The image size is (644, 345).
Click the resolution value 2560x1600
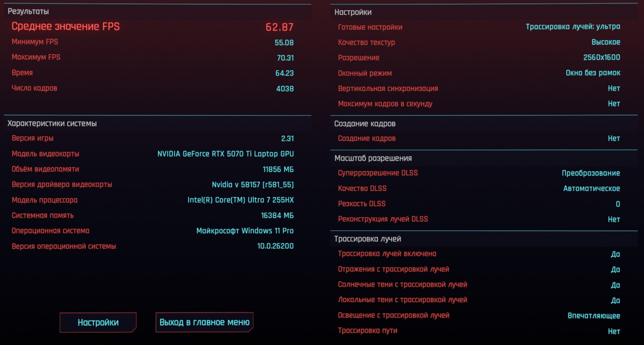click(x=602, y=58)
